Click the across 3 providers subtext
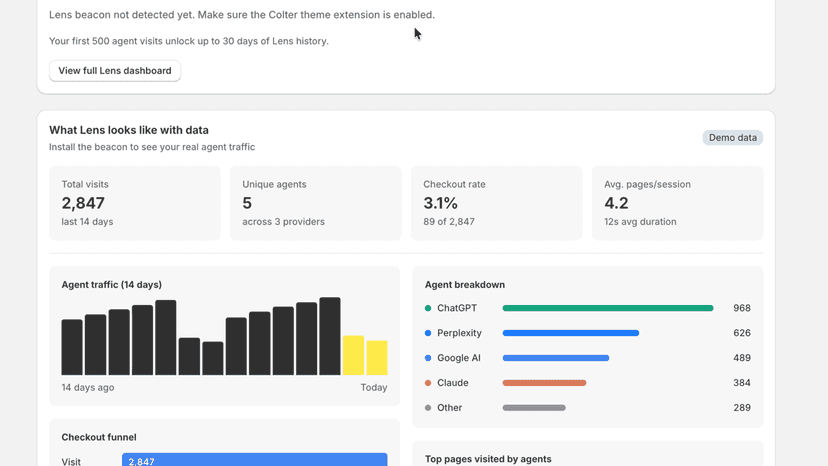Image resolution: width=828 pixels, height=466 pixels. tap(284, 222)
